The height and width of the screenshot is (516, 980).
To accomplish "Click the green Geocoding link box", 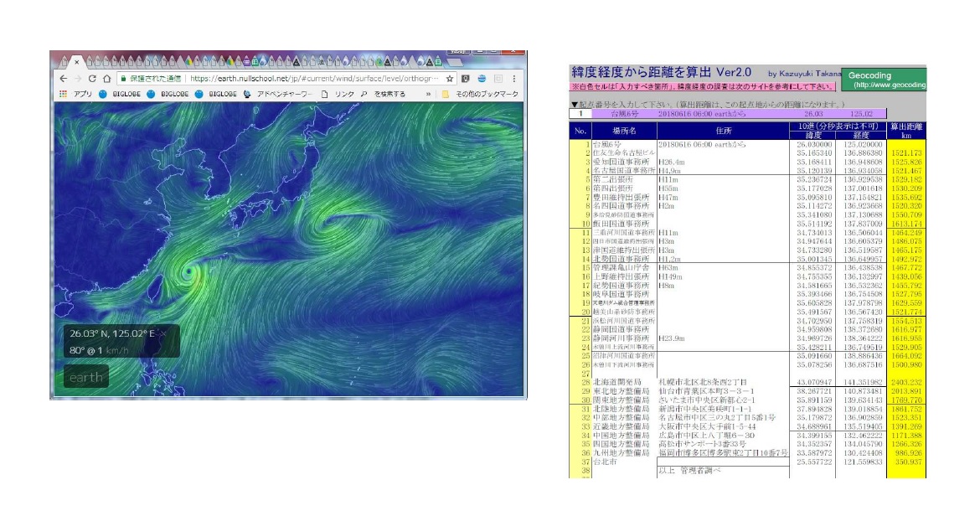I will 882,80.
